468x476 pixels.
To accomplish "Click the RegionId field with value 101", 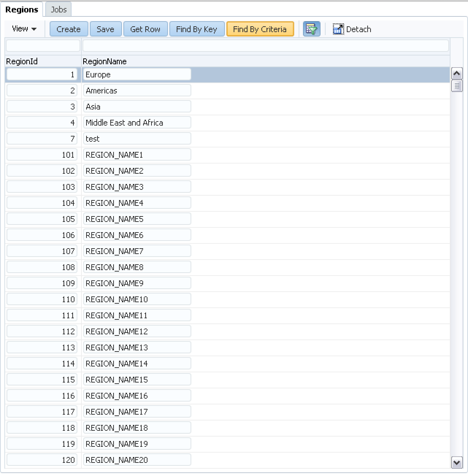I will point(42,155).
